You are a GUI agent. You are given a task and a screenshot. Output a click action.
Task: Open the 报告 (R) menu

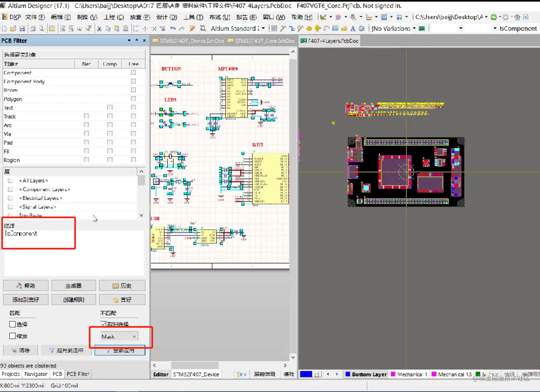pos(246,17)
